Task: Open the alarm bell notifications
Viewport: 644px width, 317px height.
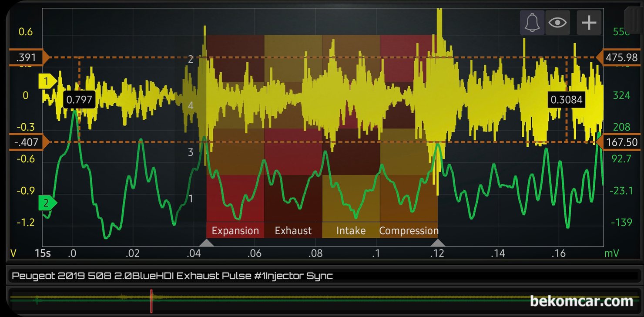Action: pyautogui.click(x=532, y=22)
